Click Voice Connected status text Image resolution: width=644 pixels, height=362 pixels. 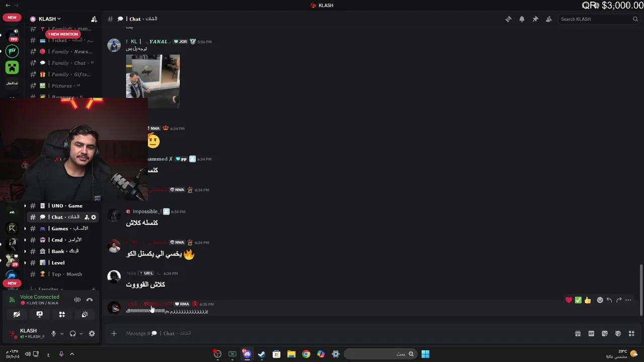pyautogui.click(x=39, y=297)
